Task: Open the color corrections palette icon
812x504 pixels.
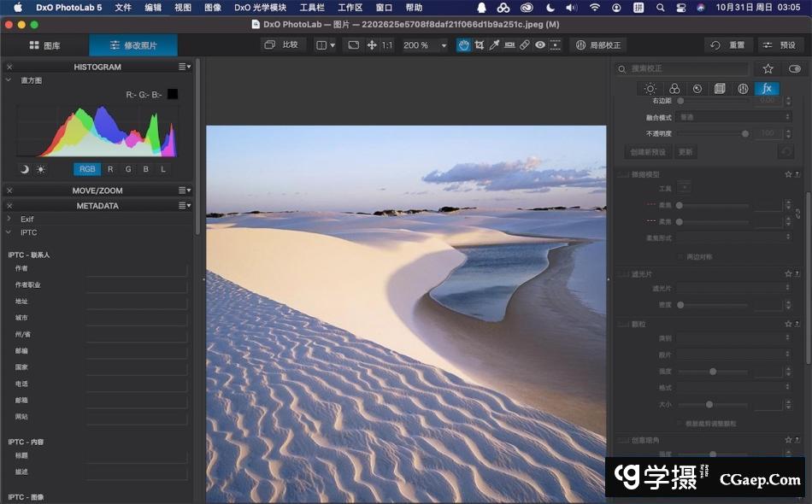Action: 674,89
